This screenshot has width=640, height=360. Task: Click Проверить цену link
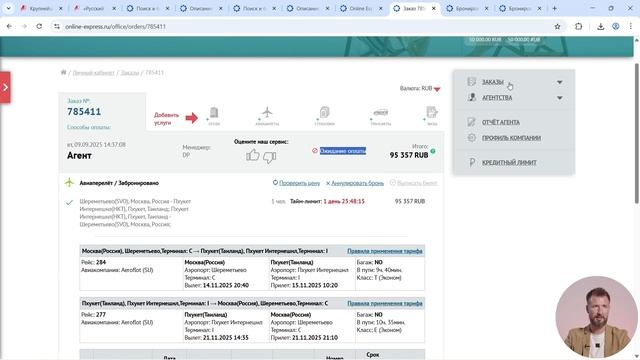(299, 183)
